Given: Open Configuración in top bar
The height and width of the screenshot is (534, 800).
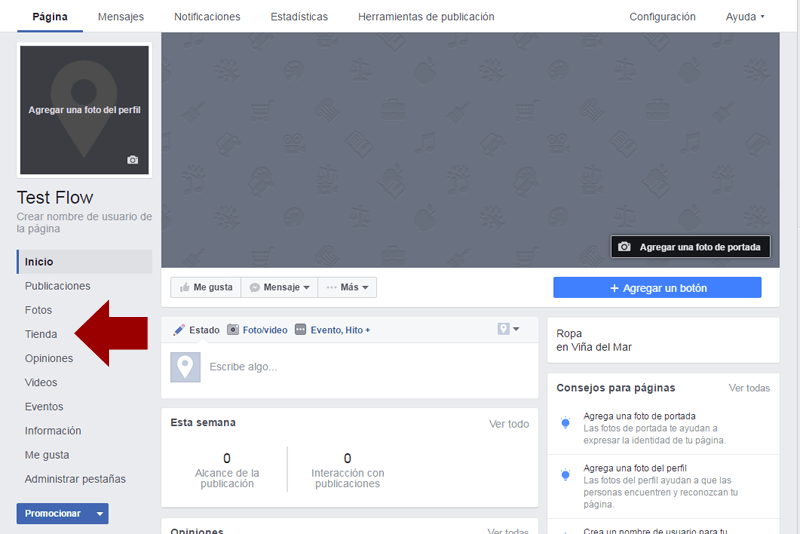Looking at the screenshot, I should click(662, 17).
